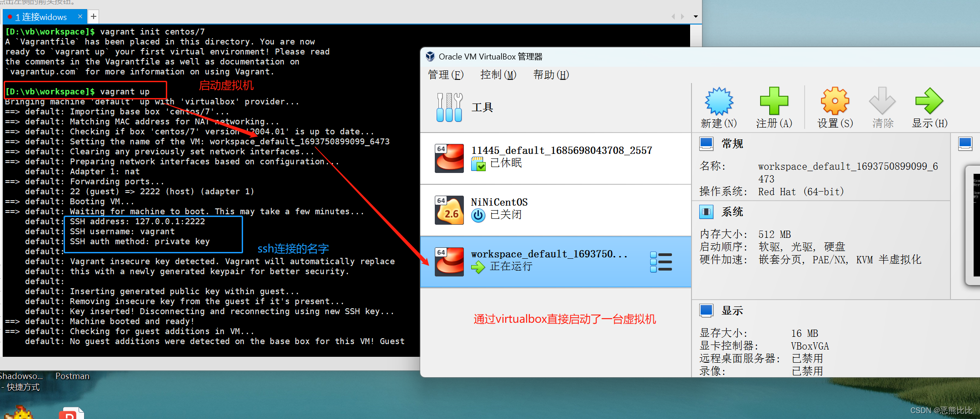Open the workspace_default VM list-menu icon
The width and height of the screenshot is (980, 419).
click(661, 262)
